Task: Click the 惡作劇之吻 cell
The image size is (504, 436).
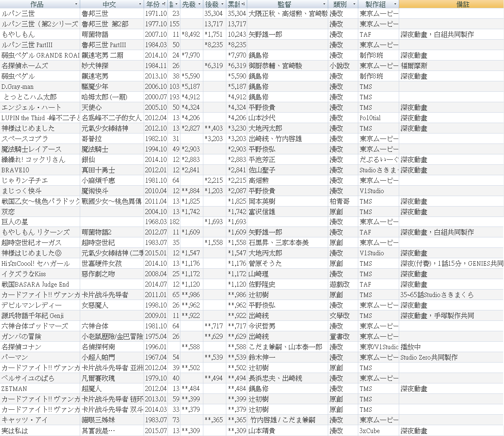Action: [x=112, y=274]
